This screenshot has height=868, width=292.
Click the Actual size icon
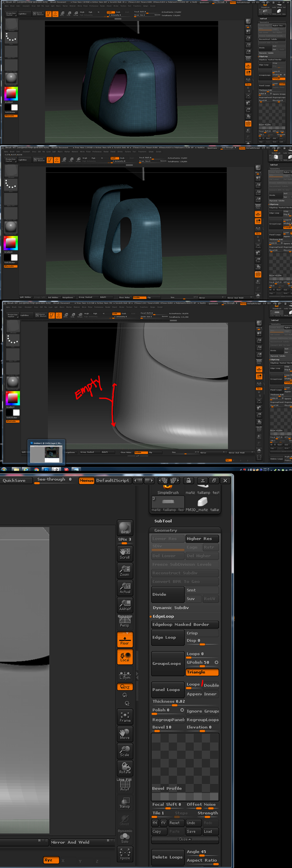(125, 588)
